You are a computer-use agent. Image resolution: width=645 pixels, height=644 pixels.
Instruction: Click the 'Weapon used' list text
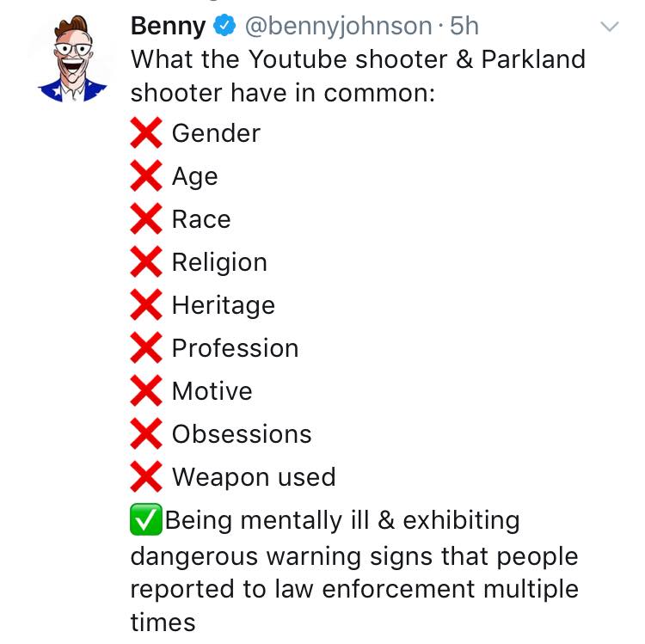254,477
